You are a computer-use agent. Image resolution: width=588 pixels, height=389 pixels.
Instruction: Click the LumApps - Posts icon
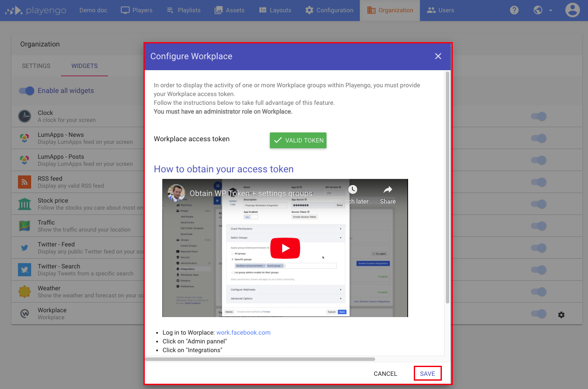[x=25, y=160]
